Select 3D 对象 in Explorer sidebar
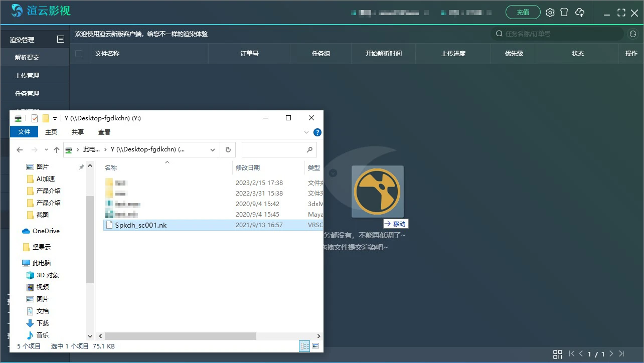The width and height of the screenshot is (644, 363). (42, 275)
